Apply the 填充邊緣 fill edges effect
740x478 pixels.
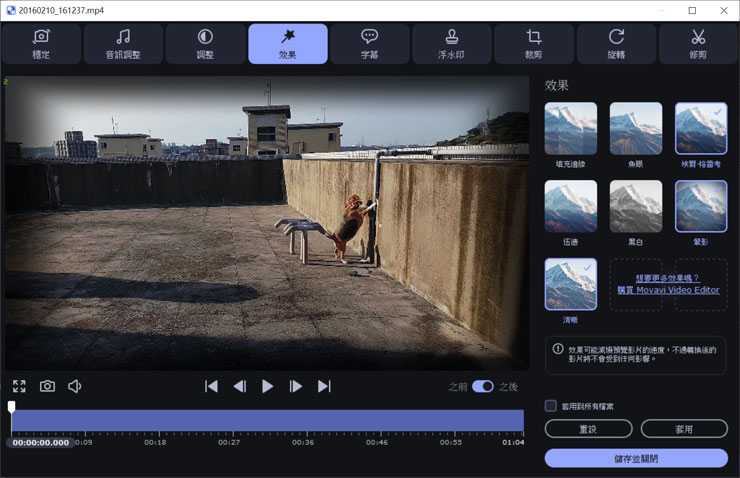tap(571, 128)
